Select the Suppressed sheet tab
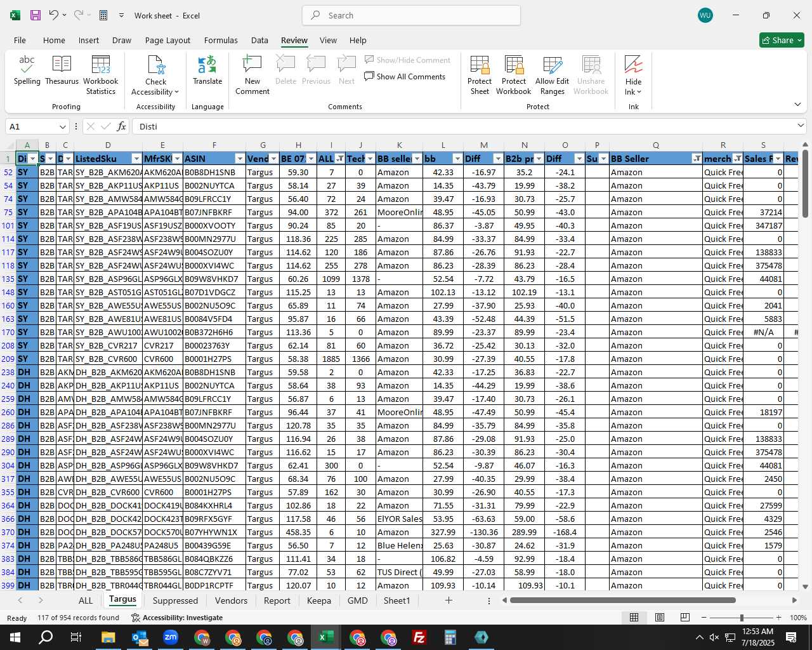Image resolution: width=812 pixels, height=650 pixels. (175, 600)
